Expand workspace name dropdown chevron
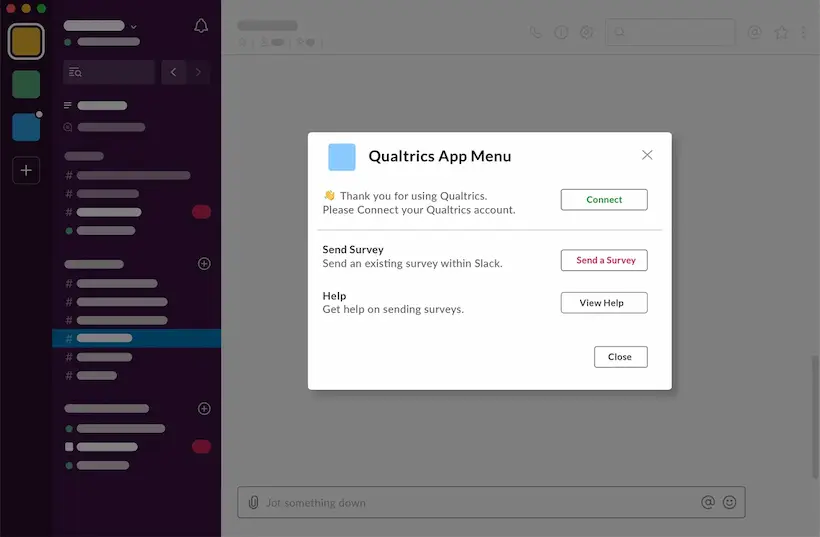Screen dimensions: 820x537 tap(134, 26)
